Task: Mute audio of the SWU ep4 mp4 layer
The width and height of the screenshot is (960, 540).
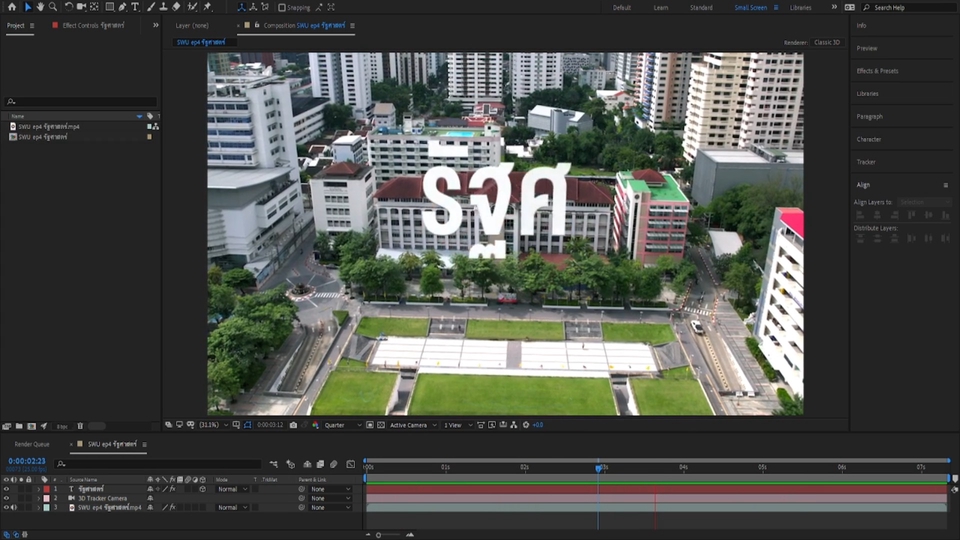Action: point(13,508)
